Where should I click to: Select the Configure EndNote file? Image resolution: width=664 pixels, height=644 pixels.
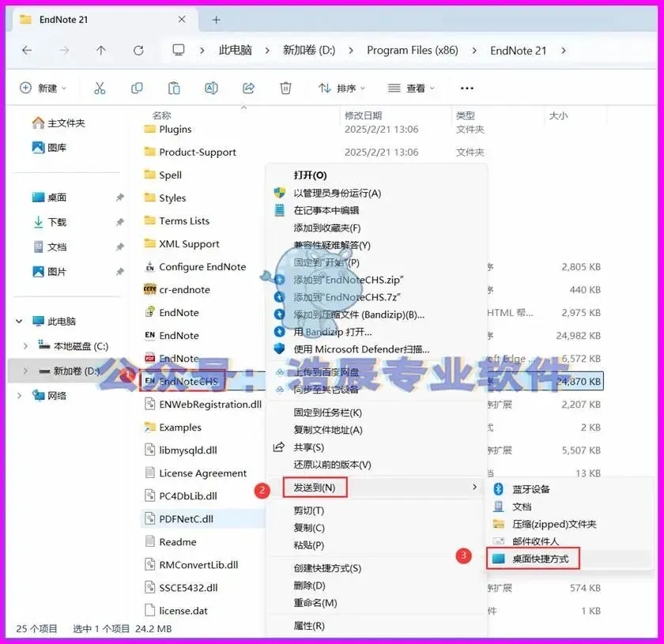click(195, 267)
